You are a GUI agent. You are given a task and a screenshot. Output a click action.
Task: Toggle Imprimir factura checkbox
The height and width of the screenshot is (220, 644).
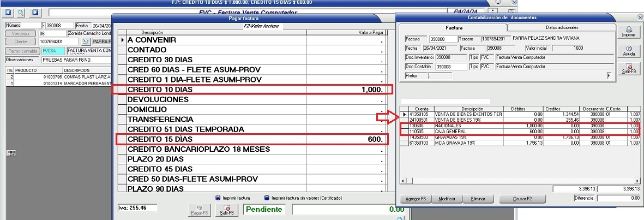pyautogui.click(x=218, y=198)
